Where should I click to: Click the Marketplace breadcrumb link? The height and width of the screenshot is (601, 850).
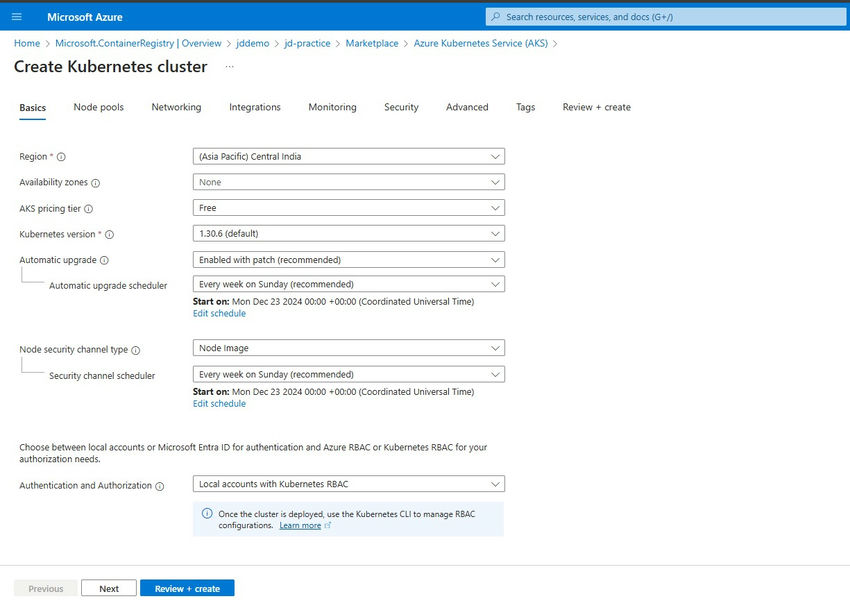click(x=369, y=43)
